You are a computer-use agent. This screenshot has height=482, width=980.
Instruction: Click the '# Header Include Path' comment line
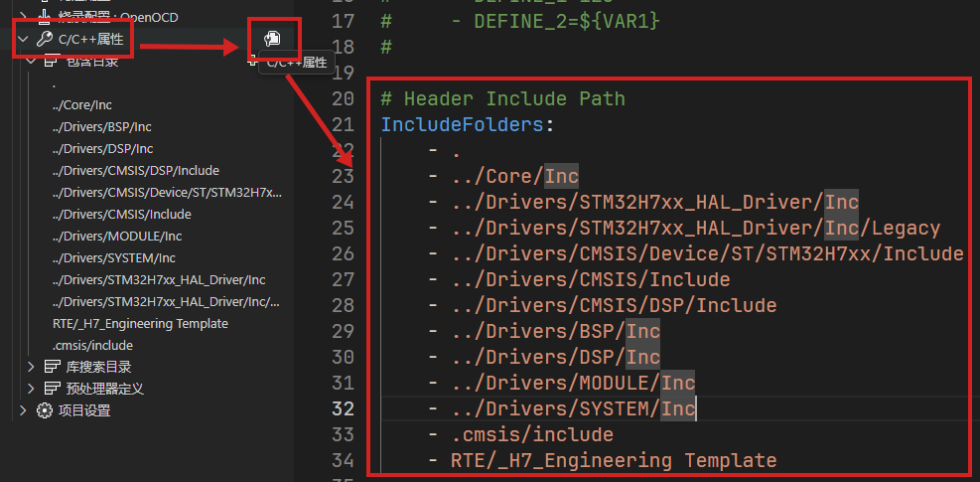tap(503, 99)
